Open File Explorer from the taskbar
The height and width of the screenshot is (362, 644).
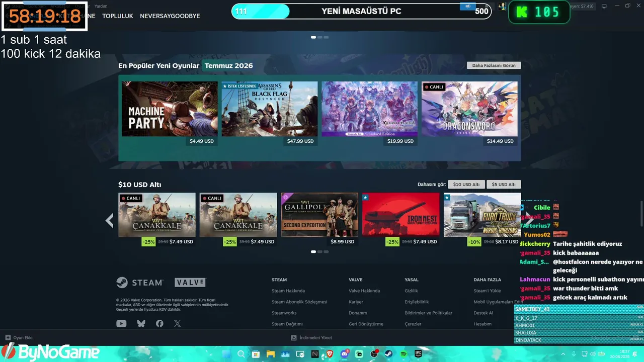coord(271,354)
